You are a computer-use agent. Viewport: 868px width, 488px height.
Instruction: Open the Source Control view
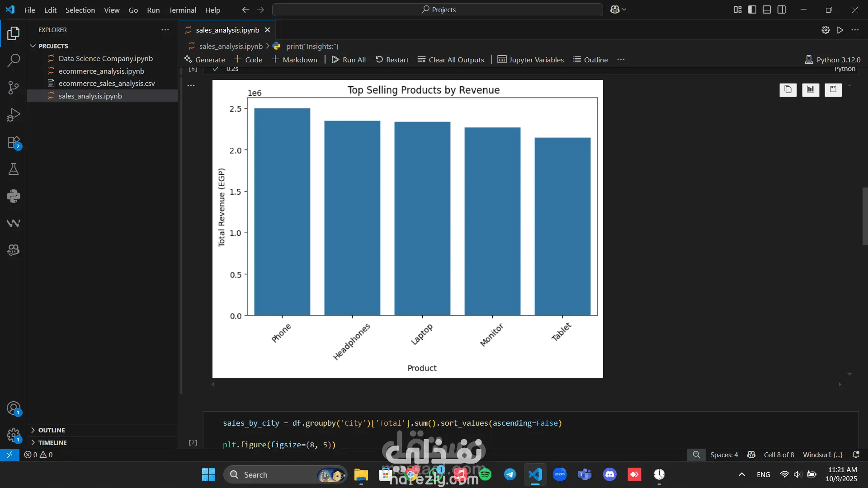(x=14, y=88)
